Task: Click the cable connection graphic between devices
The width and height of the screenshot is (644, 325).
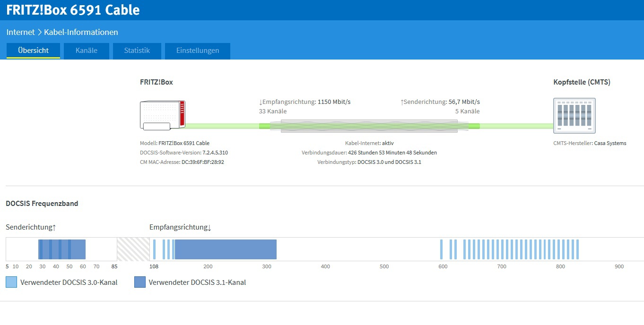Action: pyautogui.click(x=369, y=126)
